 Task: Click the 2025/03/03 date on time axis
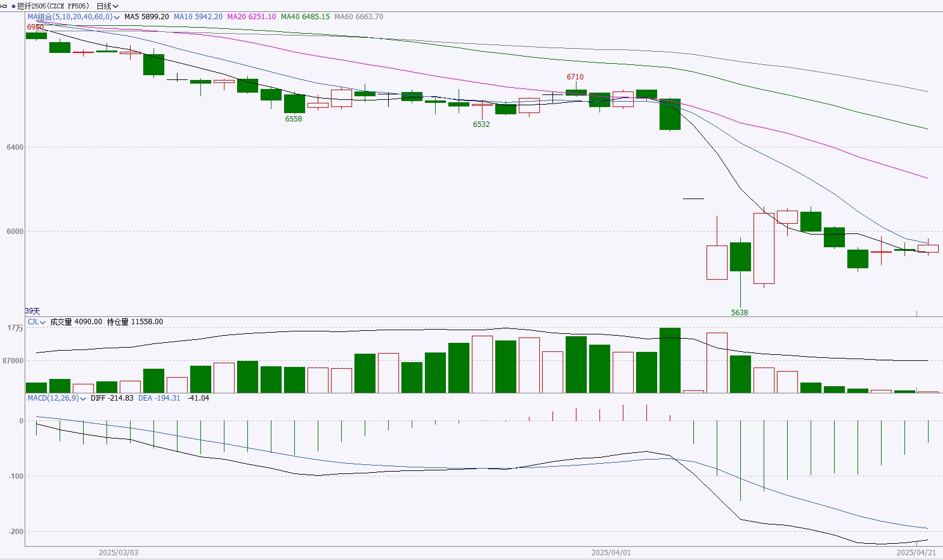pyautogui.click(x=118, y=552)
